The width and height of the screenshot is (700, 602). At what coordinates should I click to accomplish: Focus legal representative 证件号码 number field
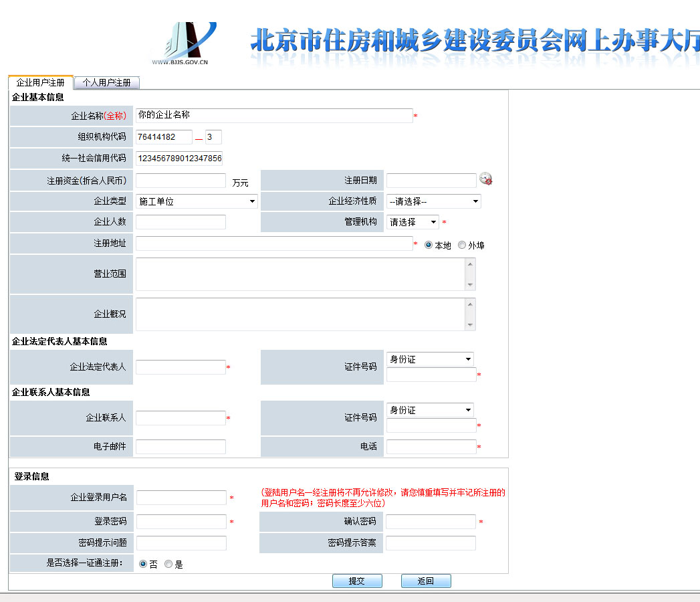click(431, 375)
